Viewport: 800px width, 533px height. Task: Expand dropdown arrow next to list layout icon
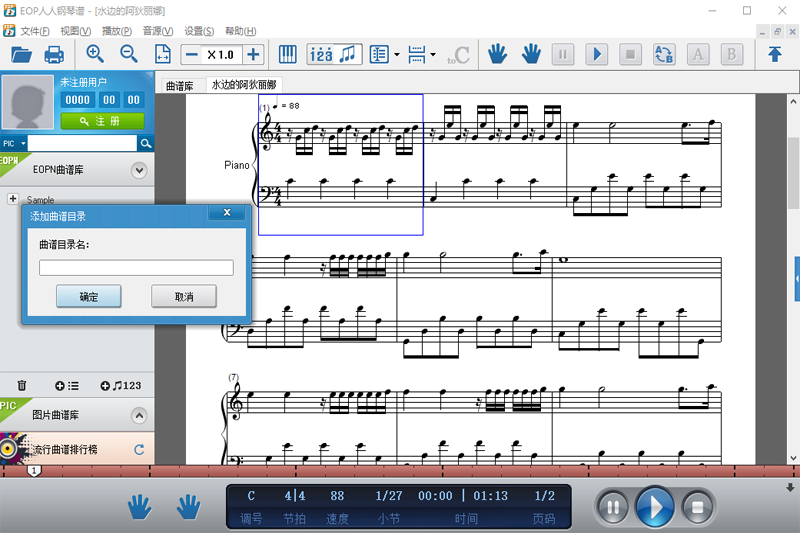pyautogui.click(x=396, y=55)
